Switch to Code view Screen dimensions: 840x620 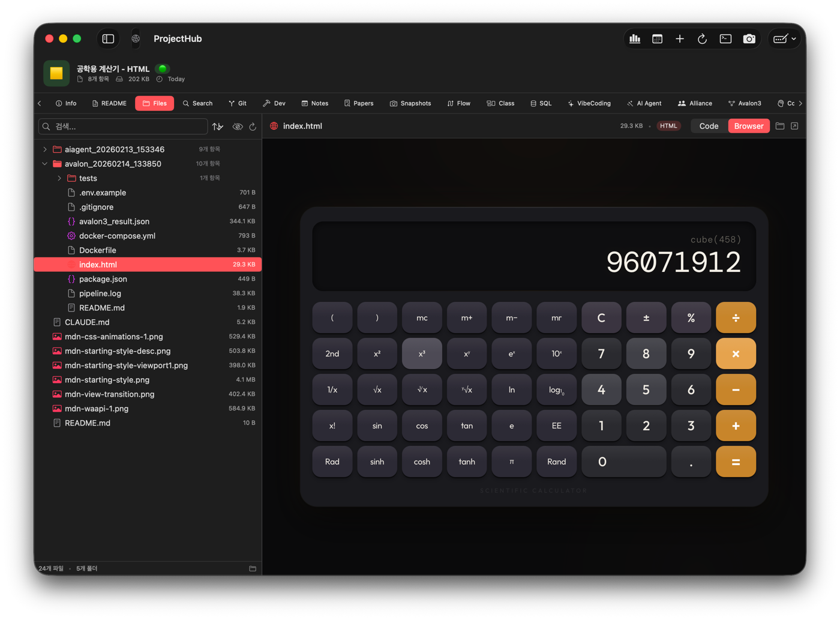coord(709,126)
